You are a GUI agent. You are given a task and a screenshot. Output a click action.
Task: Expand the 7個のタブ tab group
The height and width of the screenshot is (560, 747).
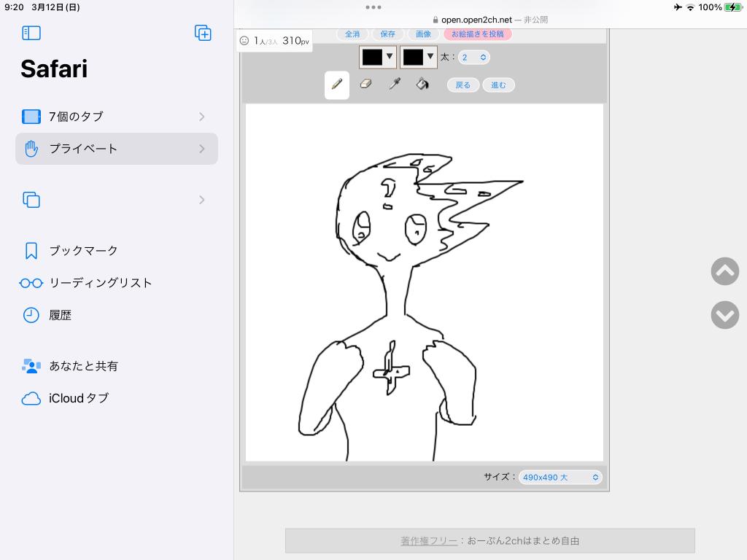point(117,117)
